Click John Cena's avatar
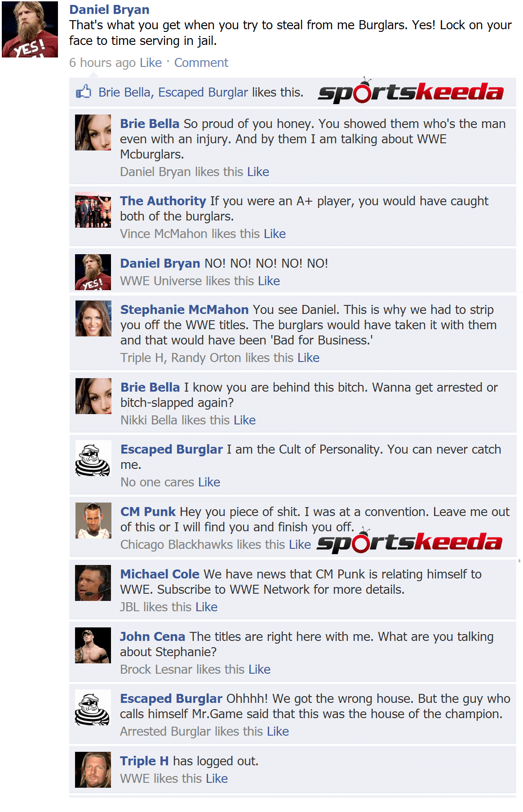Screen dimensions: 523x812 (x=93, y=645)
